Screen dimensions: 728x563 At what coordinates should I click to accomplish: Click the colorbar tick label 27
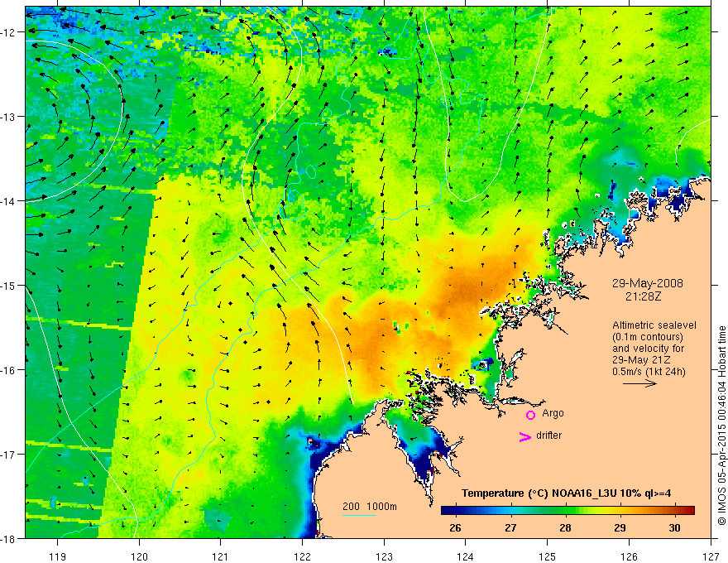click(x=510, y=527)
